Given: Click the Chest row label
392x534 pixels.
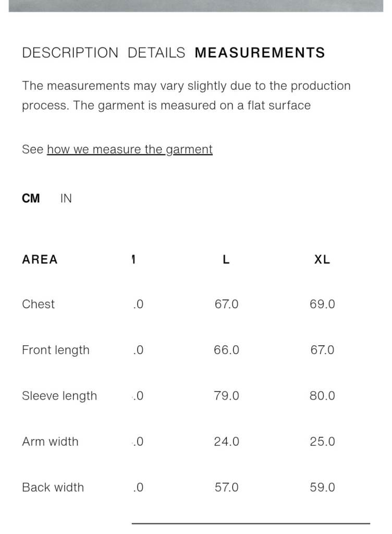Looking at the screenshot, I should 38,305.
